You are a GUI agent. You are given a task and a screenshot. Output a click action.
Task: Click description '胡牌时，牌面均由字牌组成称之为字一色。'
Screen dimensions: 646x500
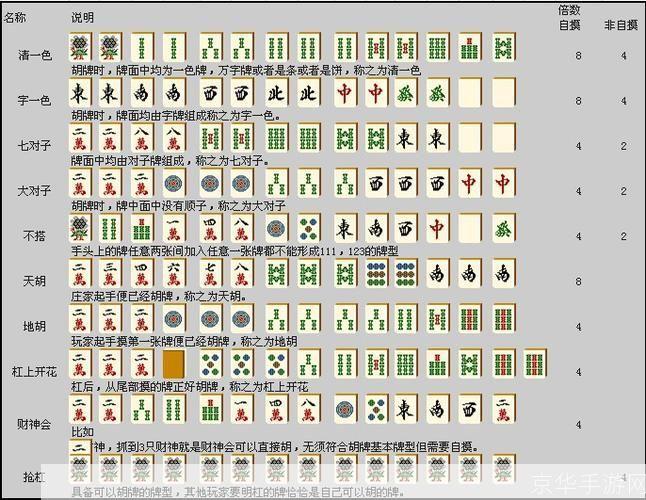(x=176, y=115)
